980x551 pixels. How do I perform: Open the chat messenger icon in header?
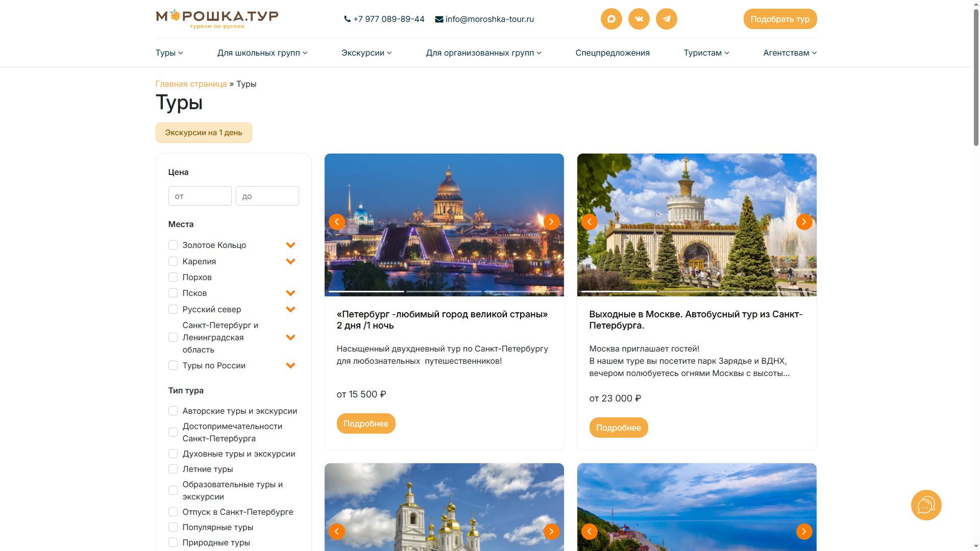611,19
